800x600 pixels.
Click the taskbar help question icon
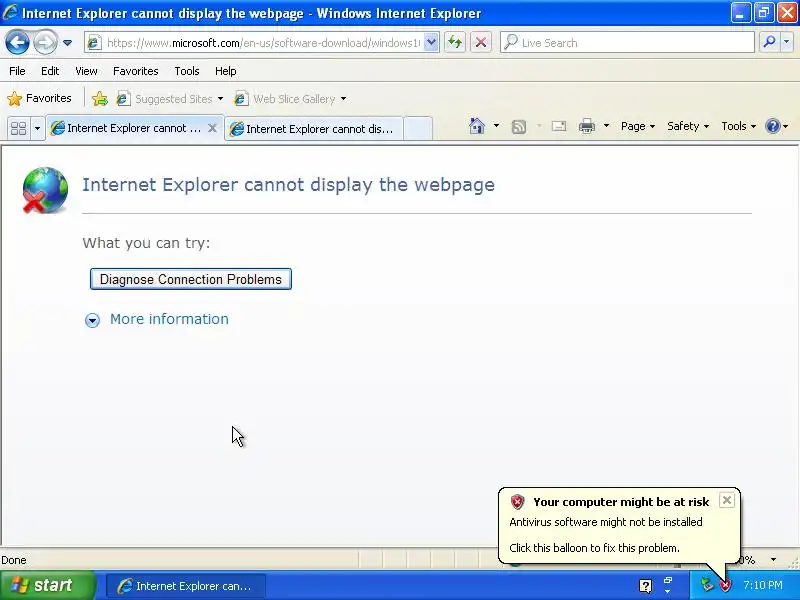tap(645, 586)
